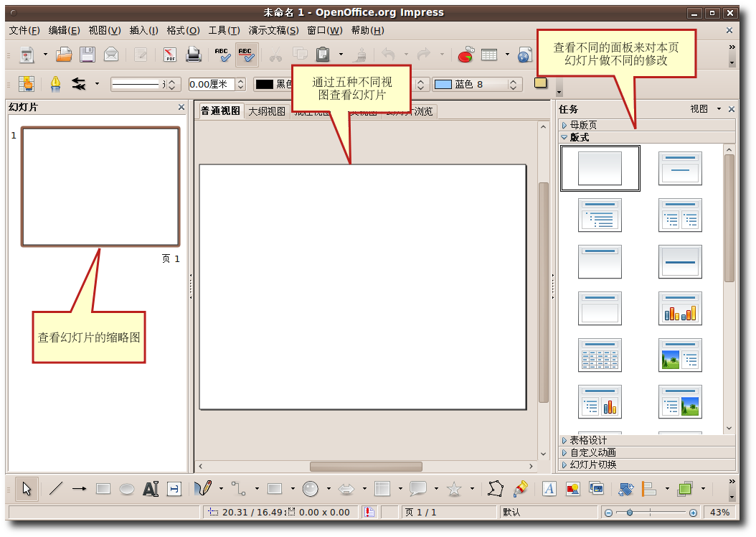The image size is (756, 537).
Task: Collapse the 版式 section
Action: (646, 138)
